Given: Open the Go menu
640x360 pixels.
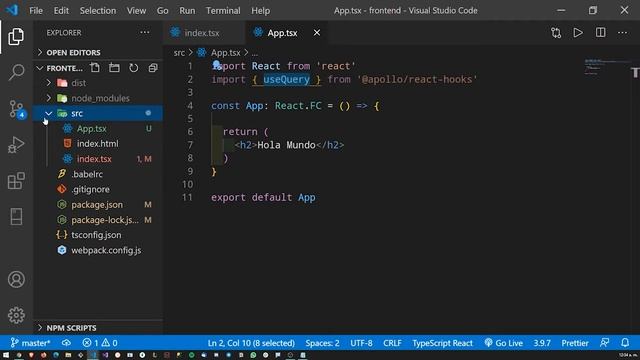Looking at the screenshot, I should pos(162,11).
